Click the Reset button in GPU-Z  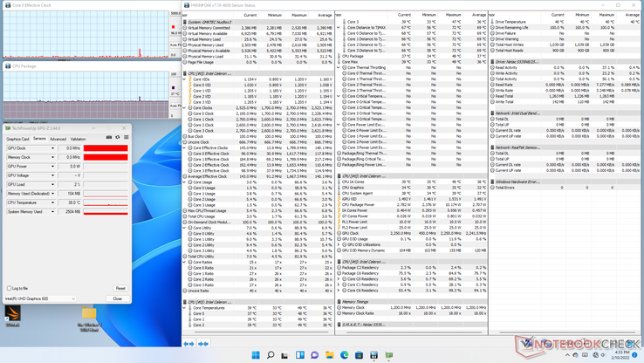point(120,288)
